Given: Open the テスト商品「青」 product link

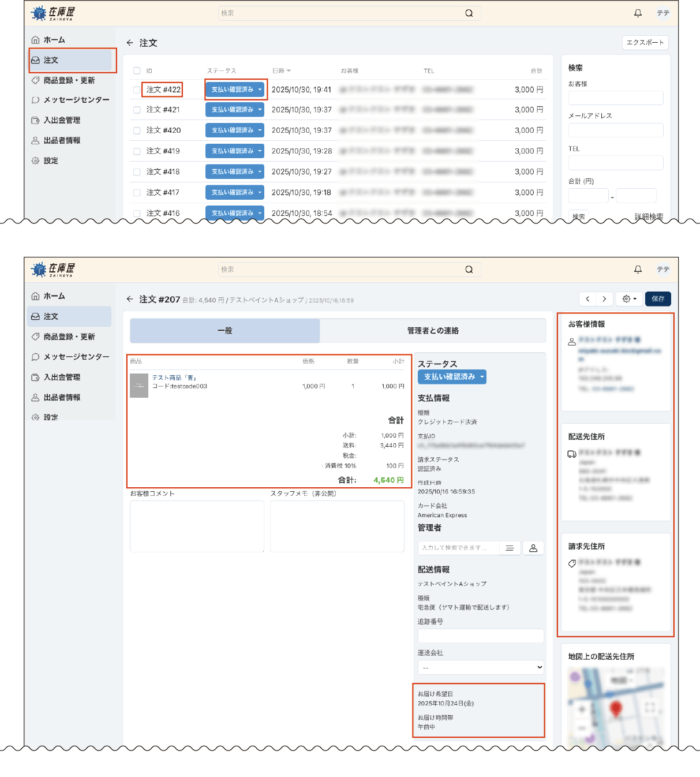Looking at the screenshot, I should click(x=174, y=378).
